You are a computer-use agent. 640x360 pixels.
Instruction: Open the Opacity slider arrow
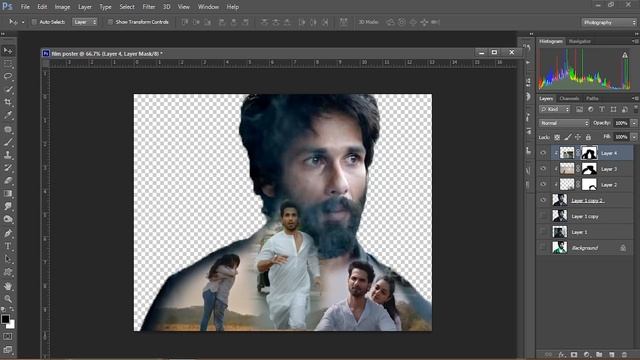pyautogui.click(x=634, y=123)
